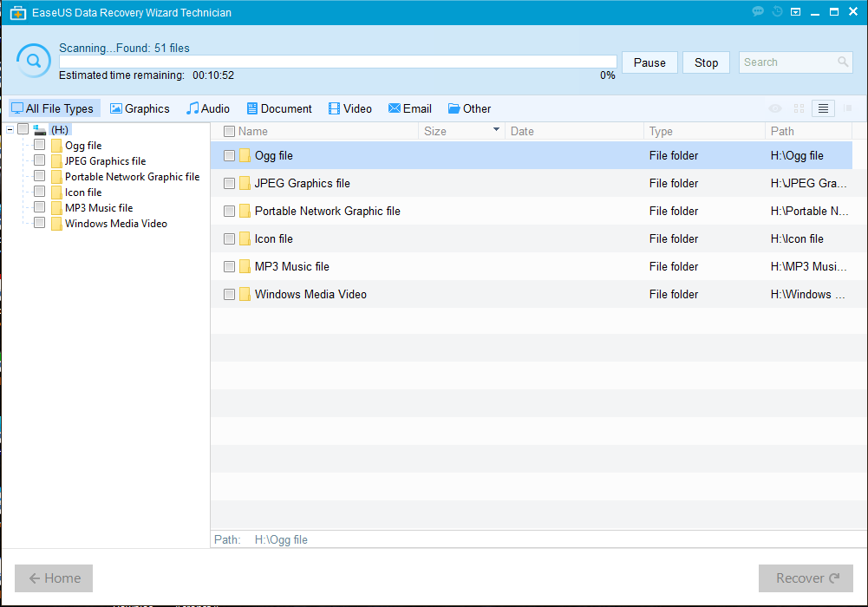Switch to the Video tab
Screen dimensions: 868x607
tap(349, 108)
